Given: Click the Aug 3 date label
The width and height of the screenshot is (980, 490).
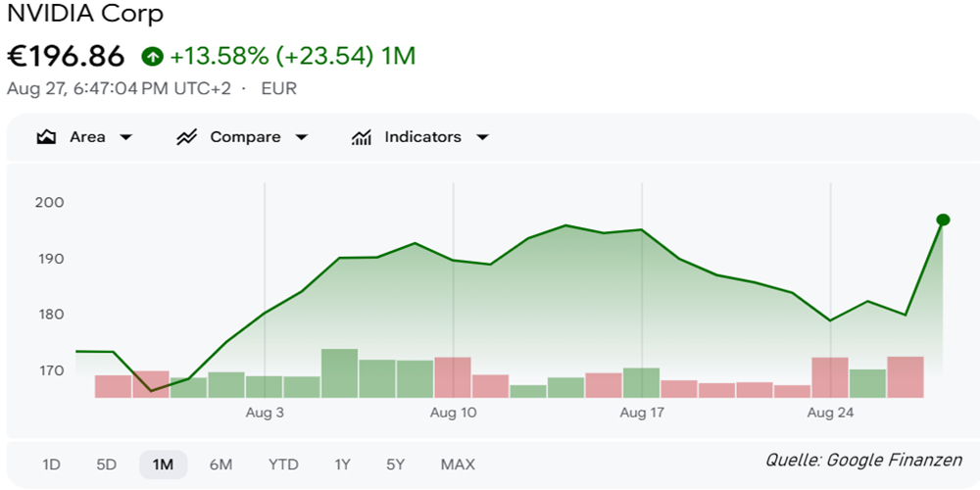Looking at the screenshot, I should coord(265,414).
